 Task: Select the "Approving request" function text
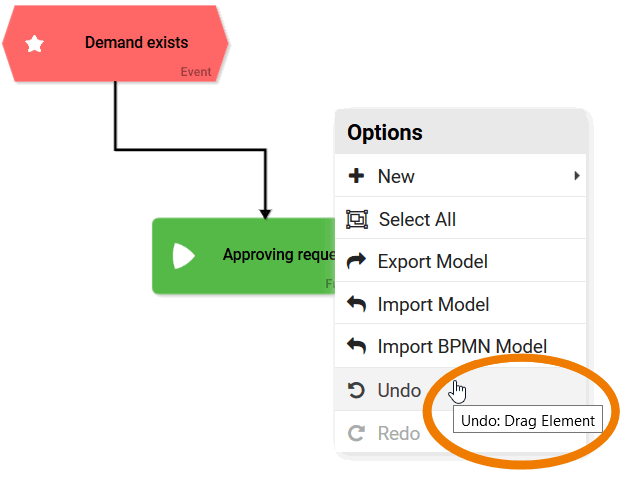coord(278,255)
